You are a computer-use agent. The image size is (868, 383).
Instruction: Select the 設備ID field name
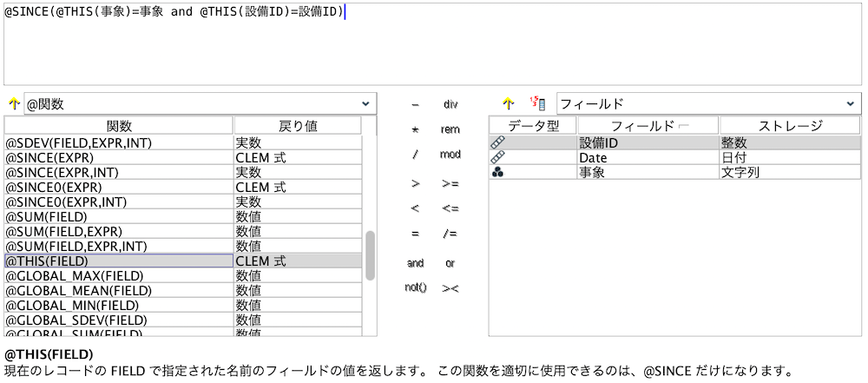pyautogui.click(x=648, y=143)
